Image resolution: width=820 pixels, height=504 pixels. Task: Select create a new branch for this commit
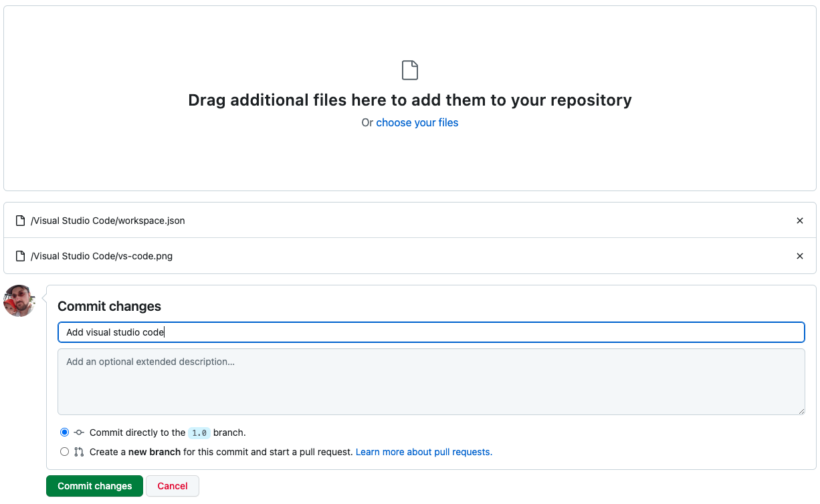(64, 451)
